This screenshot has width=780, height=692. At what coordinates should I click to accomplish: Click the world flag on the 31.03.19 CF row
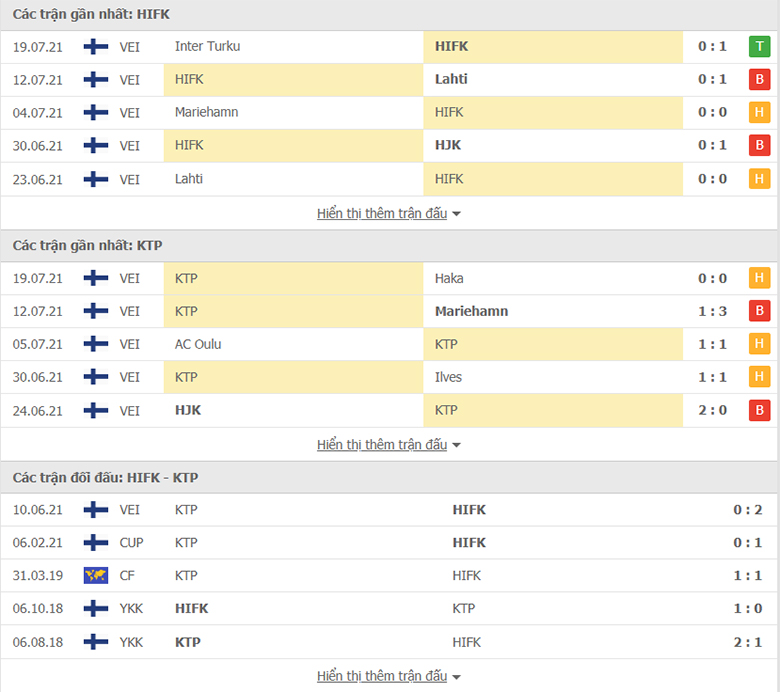(96, 576)
